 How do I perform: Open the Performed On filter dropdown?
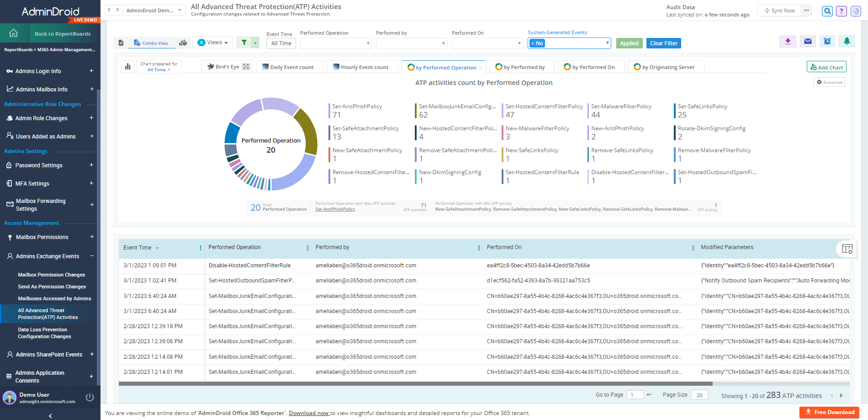click(x=487, y=43)
